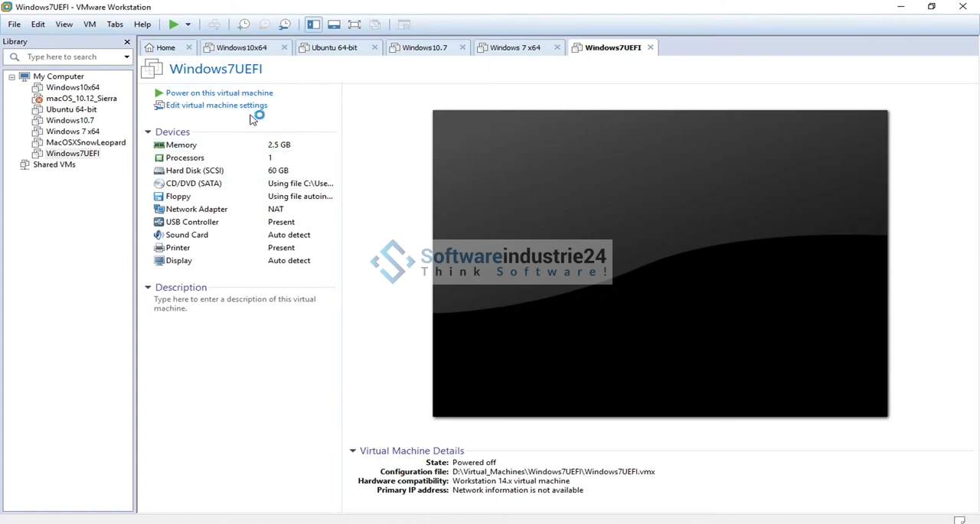Image resolution: width=980 pixels, height=524 pixels.
Task: Open the snapshot manager toolbar icon
Action: 285,24
